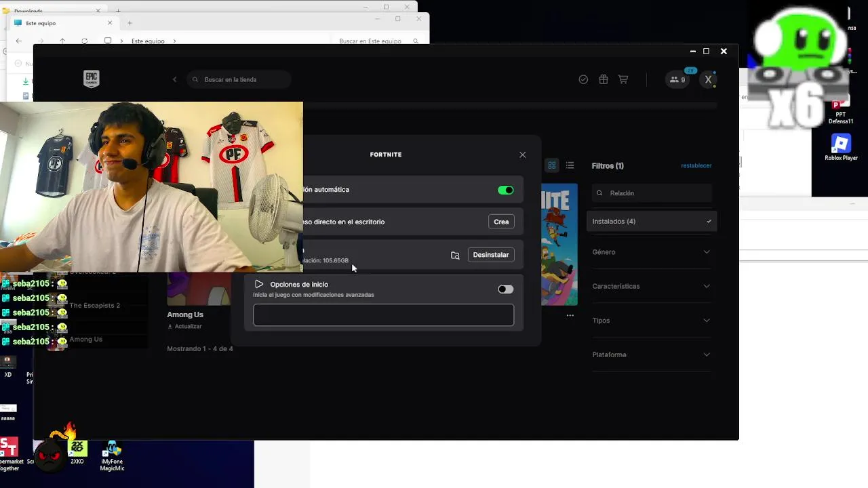Viewport: 868px width, 488px height.
Task: Click the Relación filter search field
Action: coord(652,193)
